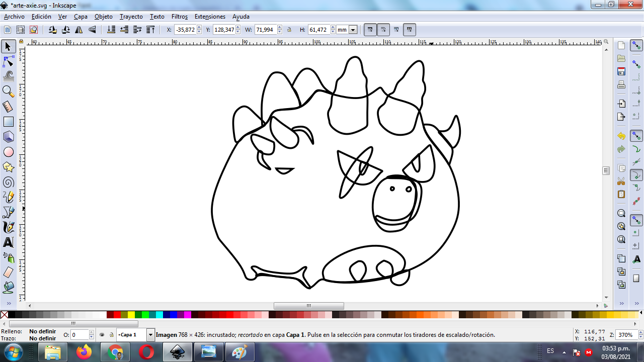
Task: Open the Capa 1 layer dropdown
Action: (150, 335)
